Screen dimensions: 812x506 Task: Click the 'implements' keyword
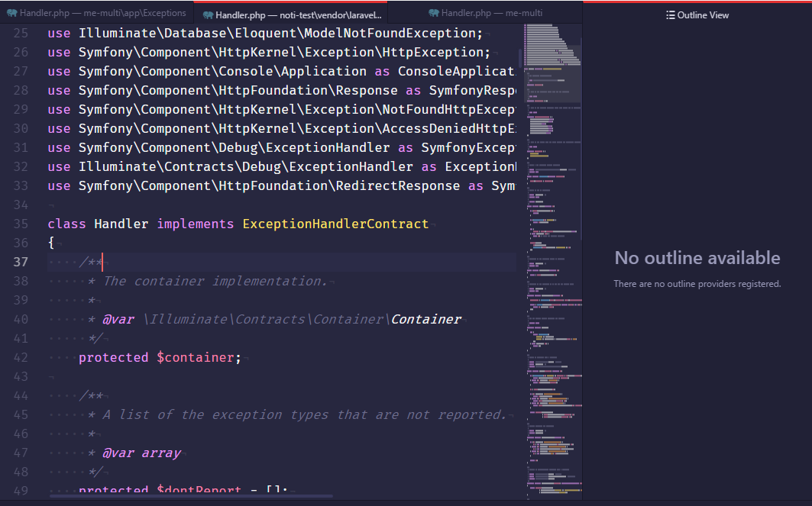point(196,224)
